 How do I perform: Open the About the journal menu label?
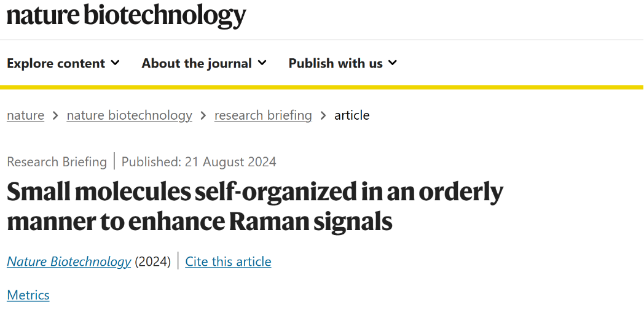point(197,64)
